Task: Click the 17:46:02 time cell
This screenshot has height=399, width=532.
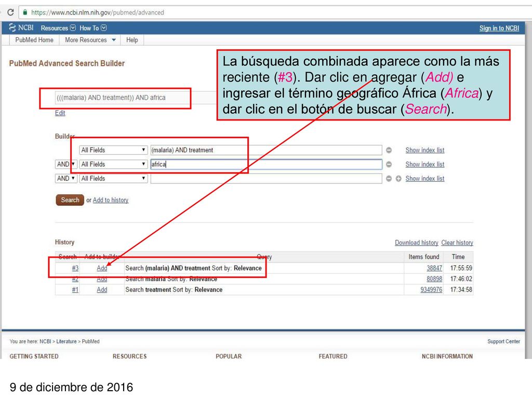Action: pyautogui.click(x=461, y=279)
